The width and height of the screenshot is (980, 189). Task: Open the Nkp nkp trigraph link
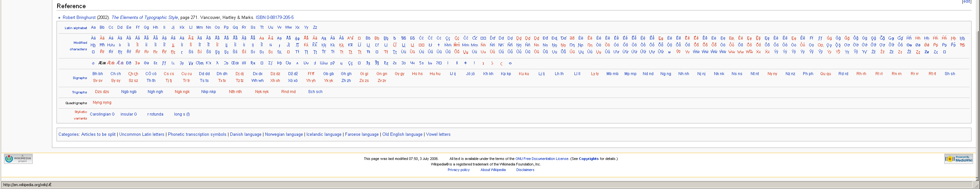(208, 92)
